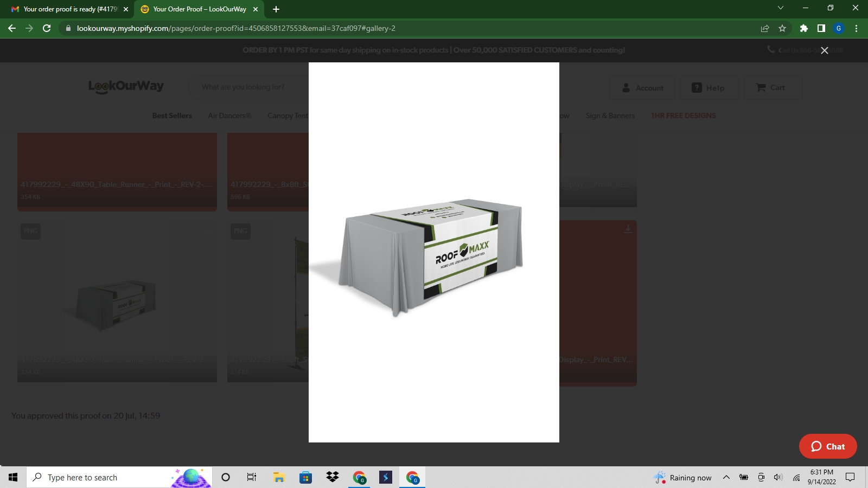Image resolution: width=868 pixels, height=488 pixels.
Task: Go back to the previous page
Action: point(12,28)
